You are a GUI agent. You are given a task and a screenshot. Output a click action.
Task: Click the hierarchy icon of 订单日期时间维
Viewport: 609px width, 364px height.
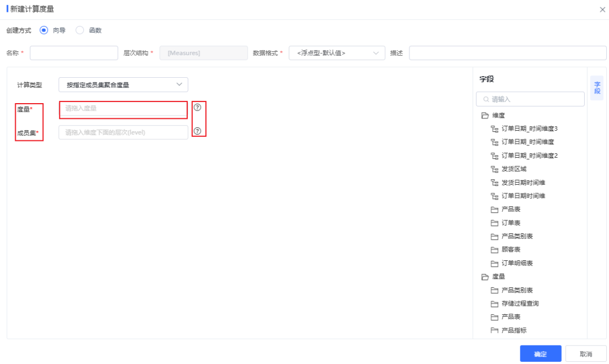coord(495,196)
